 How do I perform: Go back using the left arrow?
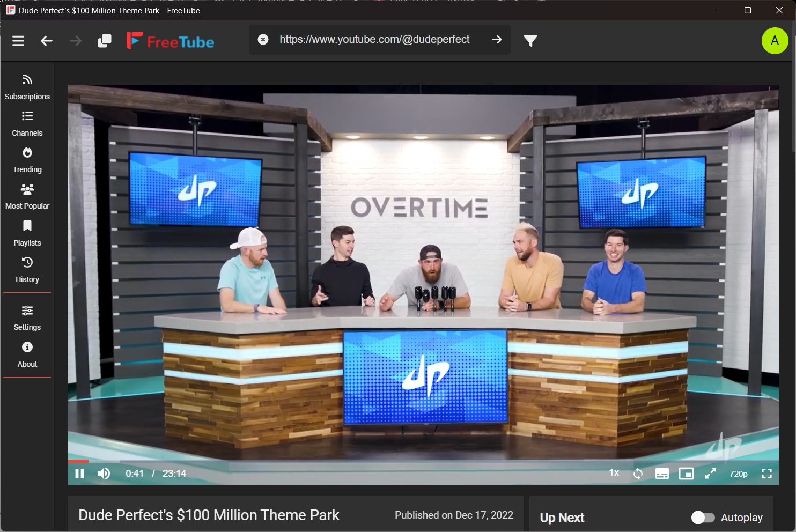click(x=47, y=41)
